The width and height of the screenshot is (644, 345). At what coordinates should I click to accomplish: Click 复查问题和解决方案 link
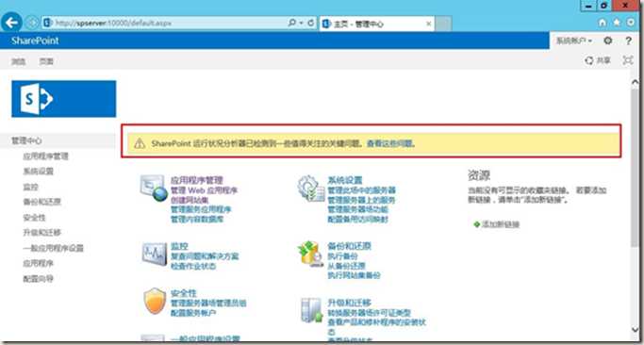pos(205,256)
